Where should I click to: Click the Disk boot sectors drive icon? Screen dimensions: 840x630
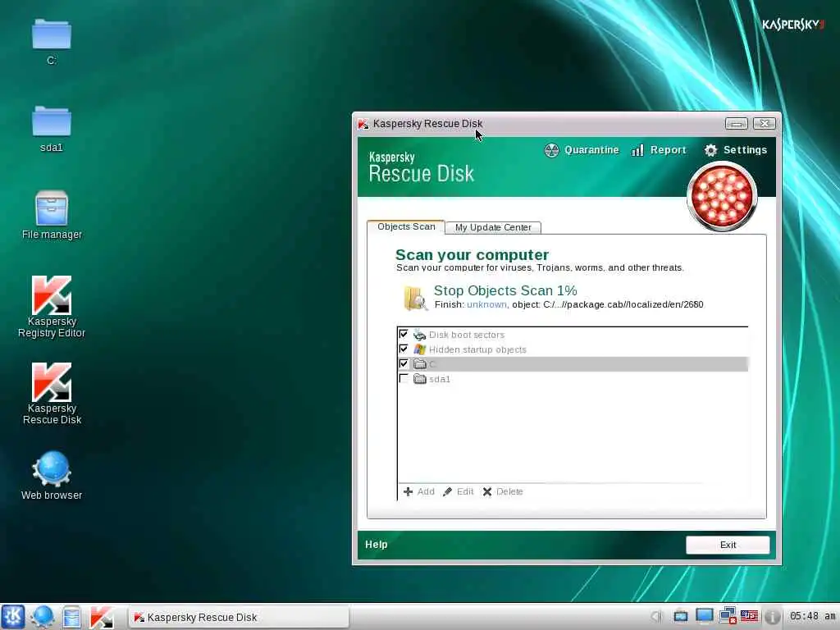419,335
